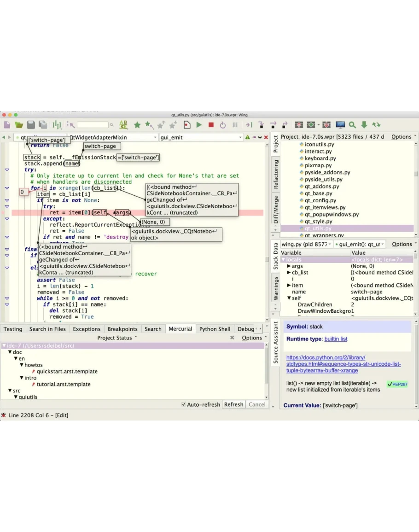Image resolution: width=419 pixels, height=532 pixels.
Task: Click the breakpoint margin beside the highlighted ret line
Action: coord(4,213)
